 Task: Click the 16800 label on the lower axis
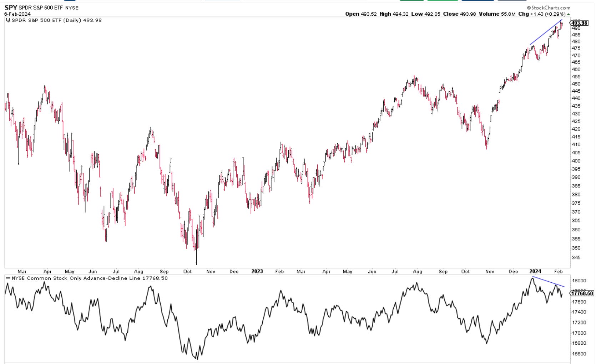point(579,343)
